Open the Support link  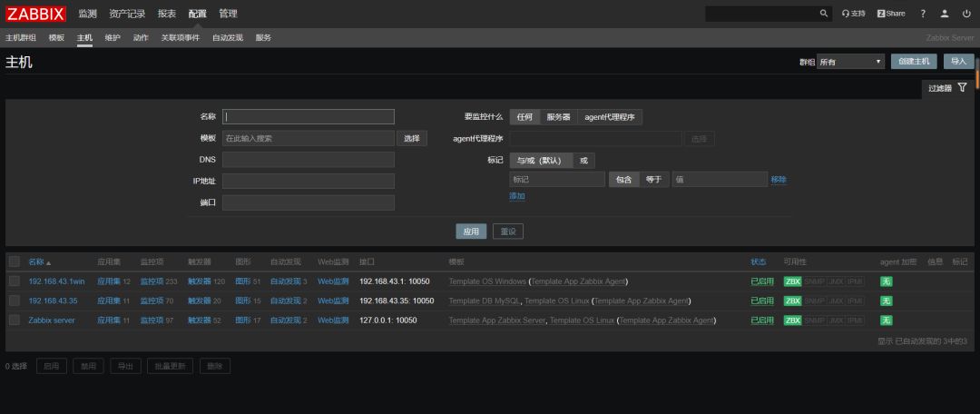tap(853, 13)
